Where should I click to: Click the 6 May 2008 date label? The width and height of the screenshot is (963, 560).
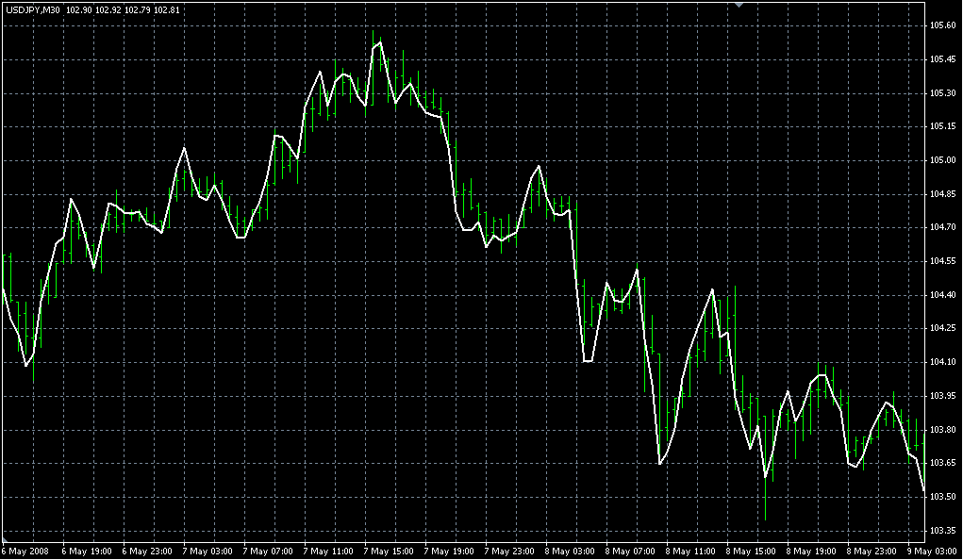(x=25, y=551)
